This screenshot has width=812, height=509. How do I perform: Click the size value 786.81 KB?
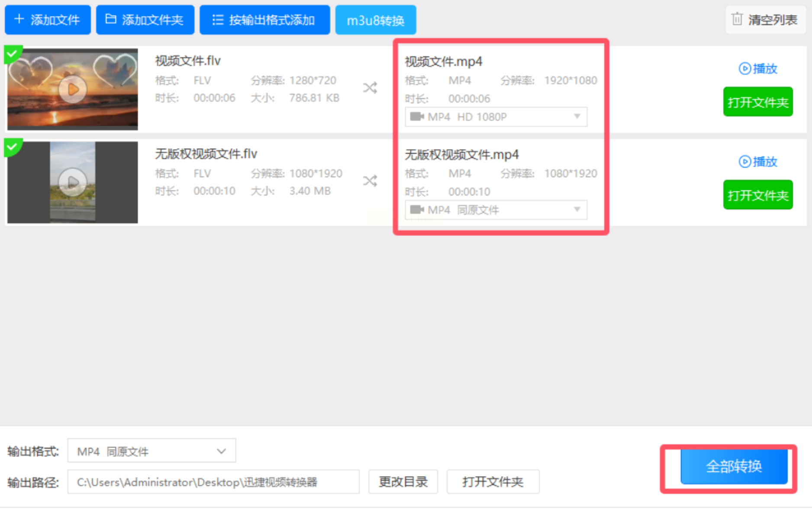click(x=314, y=98)
